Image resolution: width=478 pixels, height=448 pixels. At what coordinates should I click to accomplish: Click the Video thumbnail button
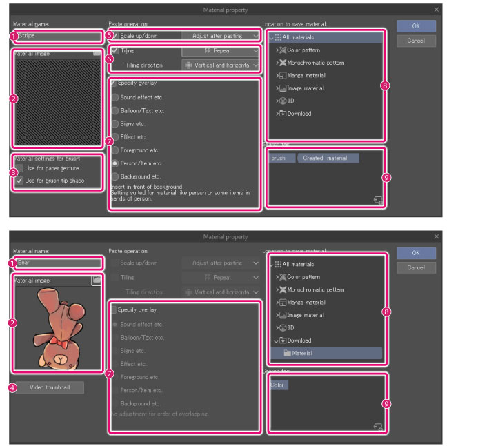pyautogui.click(x=50, y=387)
